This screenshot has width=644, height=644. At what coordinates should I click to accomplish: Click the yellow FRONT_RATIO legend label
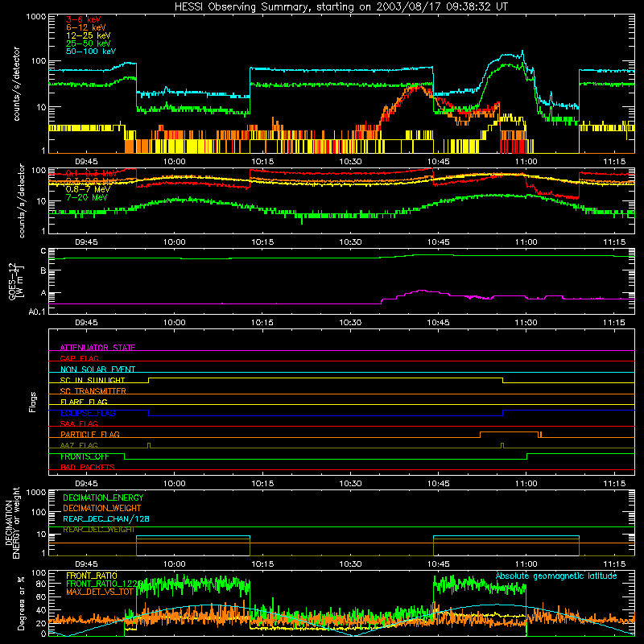pyautogui.click(x=92, y=576)
